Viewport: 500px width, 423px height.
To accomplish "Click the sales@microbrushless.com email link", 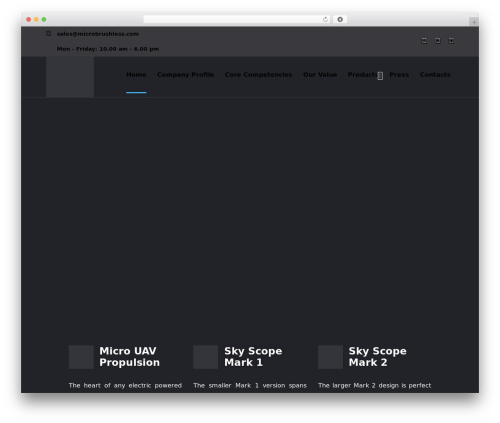I will coord(98,34).
